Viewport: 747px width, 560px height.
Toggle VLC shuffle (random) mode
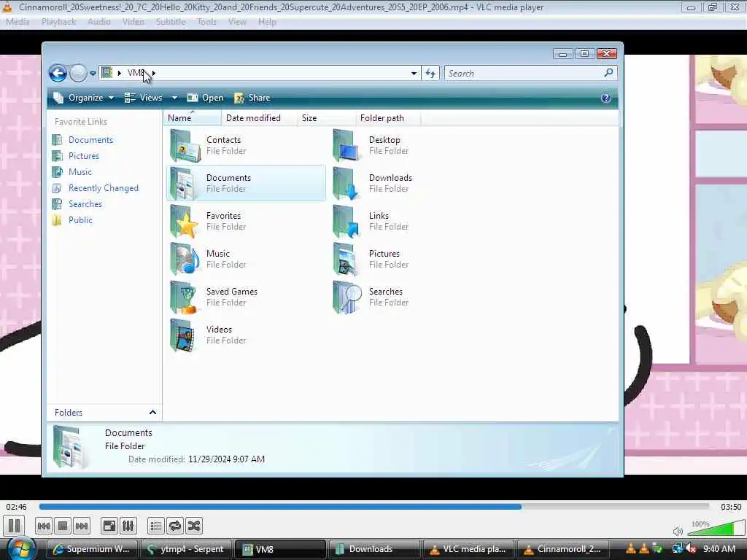coord(194,526)
